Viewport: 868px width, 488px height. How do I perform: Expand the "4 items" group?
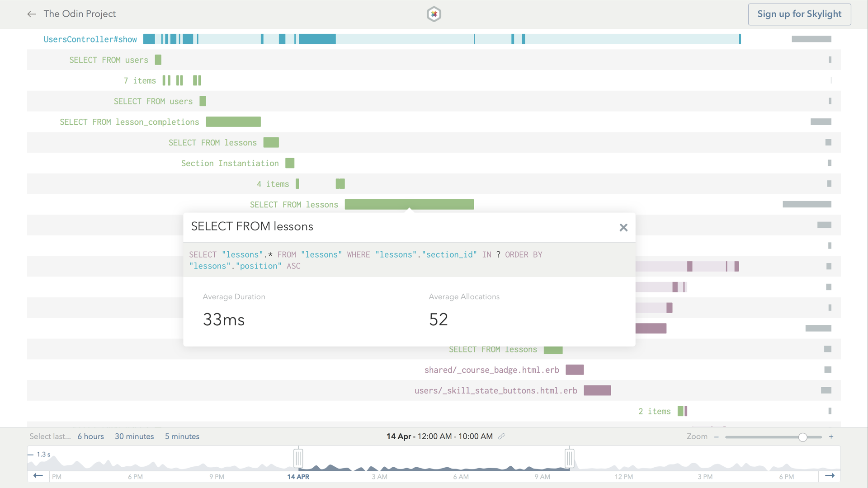(x=273, y=184)
